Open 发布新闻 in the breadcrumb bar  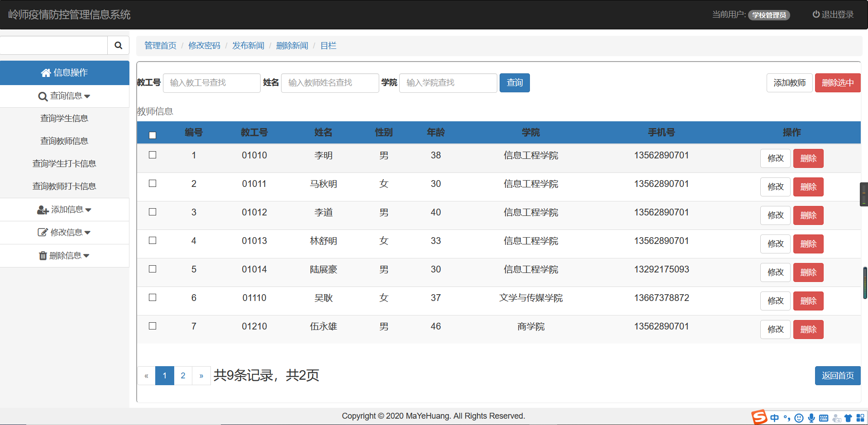pyautogui.click(x=248, y=46)
